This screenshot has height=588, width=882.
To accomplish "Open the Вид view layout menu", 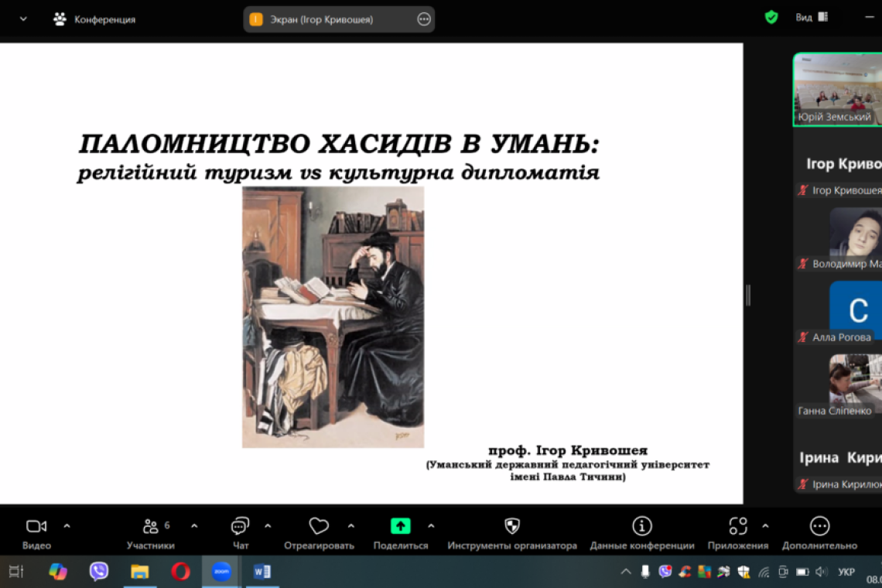I will pyautogui.click(x=812, y=18).
